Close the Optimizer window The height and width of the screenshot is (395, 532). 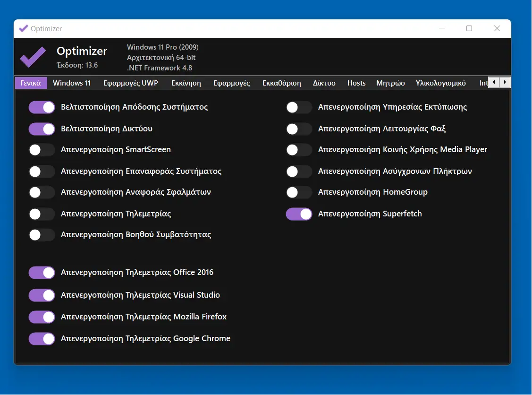[x=497, y=28]
